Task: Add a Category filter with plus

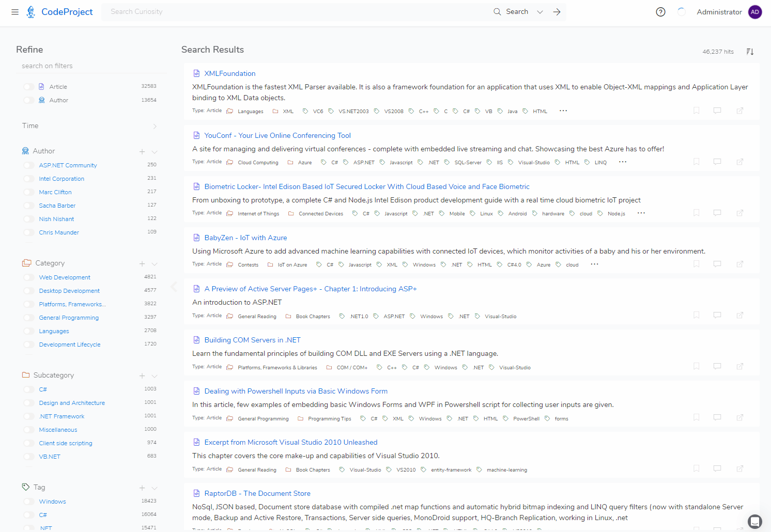Action: tap(142, 263)
